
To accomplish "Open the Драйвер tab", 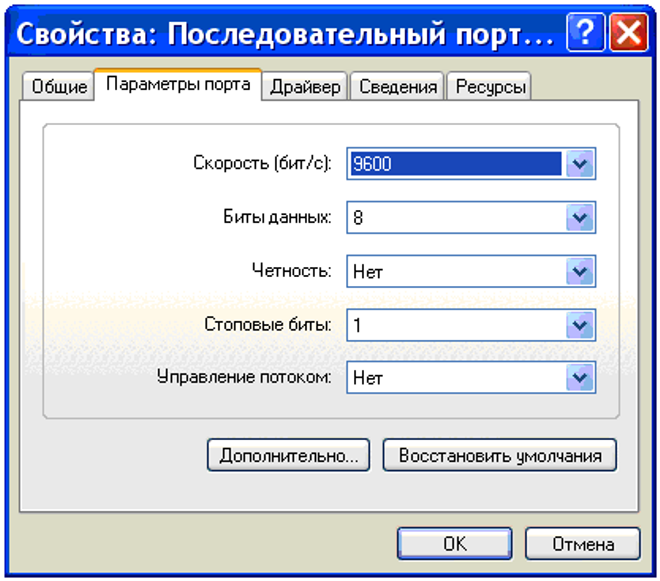I will pos(306,87).
